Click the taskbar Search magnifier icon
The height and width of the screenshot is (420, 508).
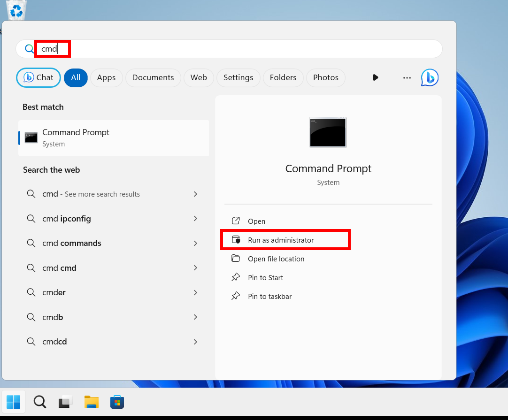(40, 402)
